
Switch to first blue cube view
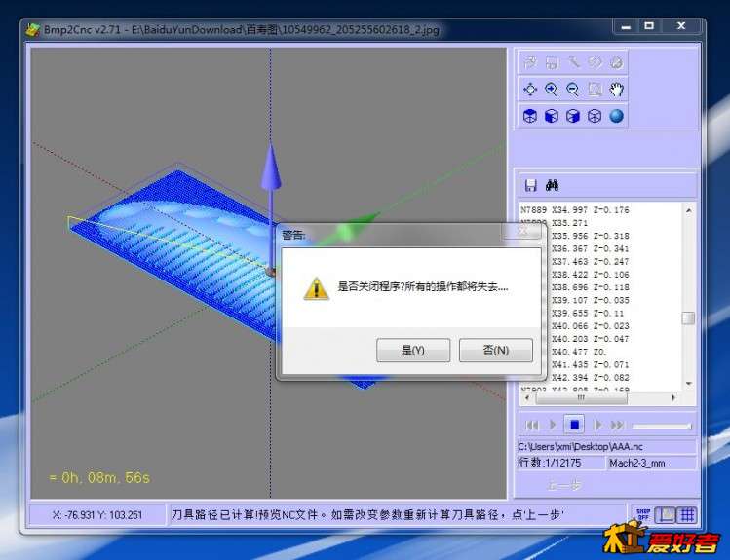coord(530,116)
